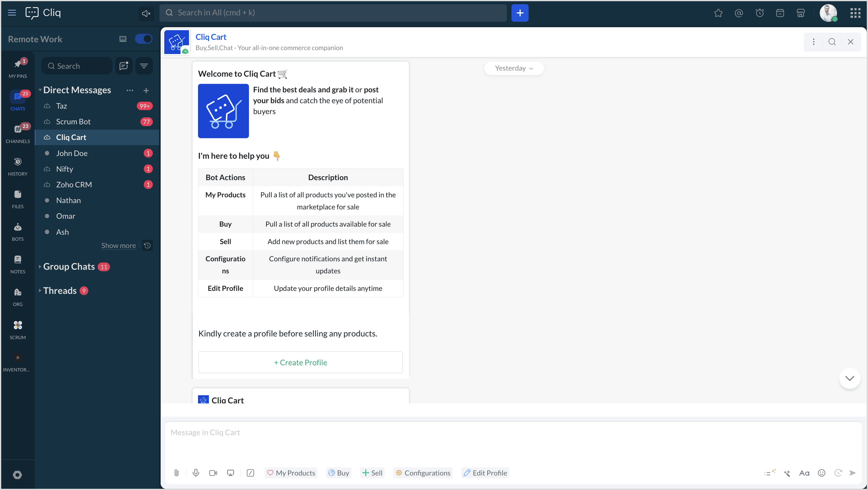Open the reminders alarm clock icon

click(759, 13)
